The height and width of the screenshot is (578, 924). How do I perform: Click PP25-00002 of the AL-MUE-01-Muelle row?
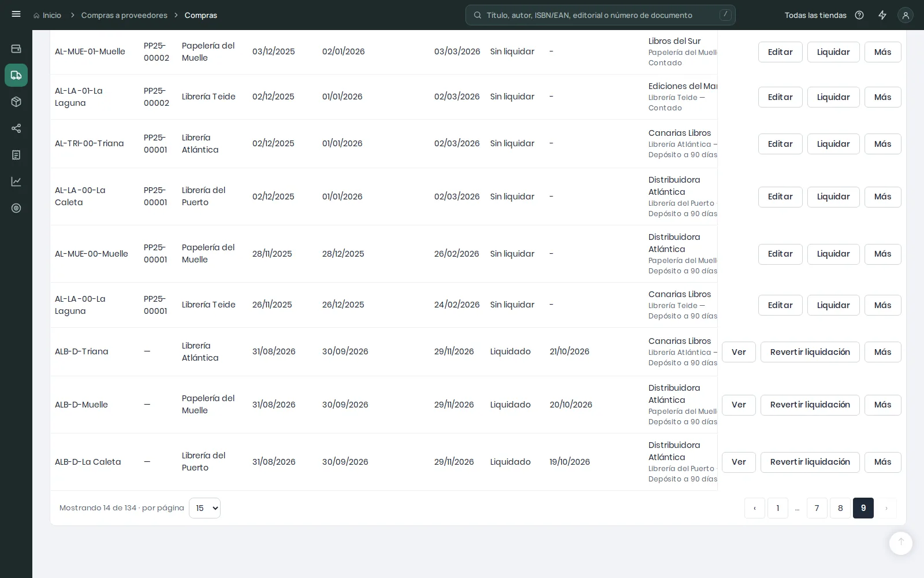click(157, 51)
